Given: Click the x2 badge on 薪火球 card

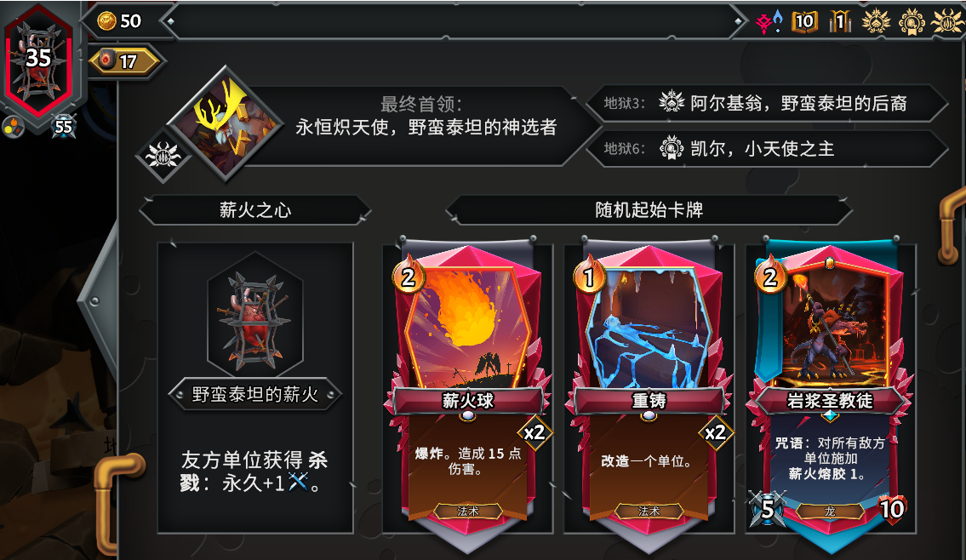Looking at the screenshot, I should [x=534, y=432].
